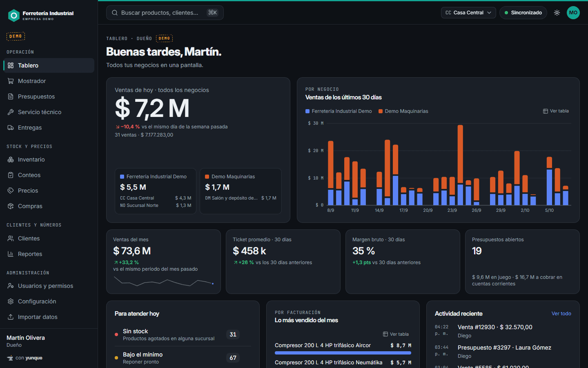This screenshot has height=368, width=588.
Task: Click the Configuración gear icon
Action: pos(11,301)
